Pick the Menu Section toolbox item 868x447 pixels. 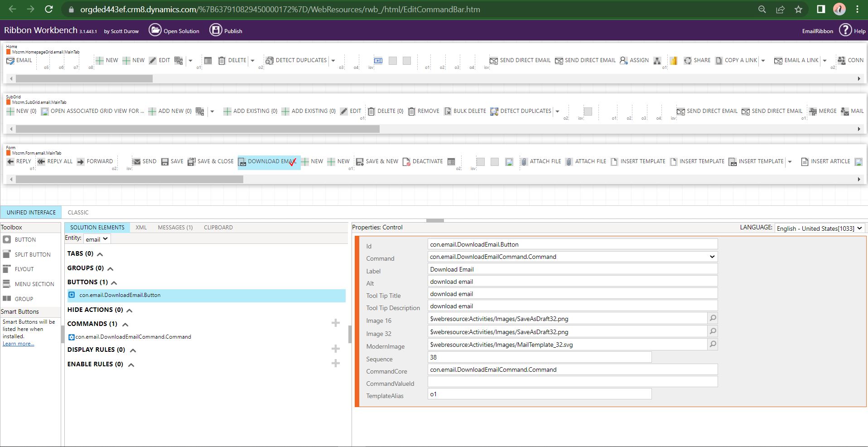point(28,284)
